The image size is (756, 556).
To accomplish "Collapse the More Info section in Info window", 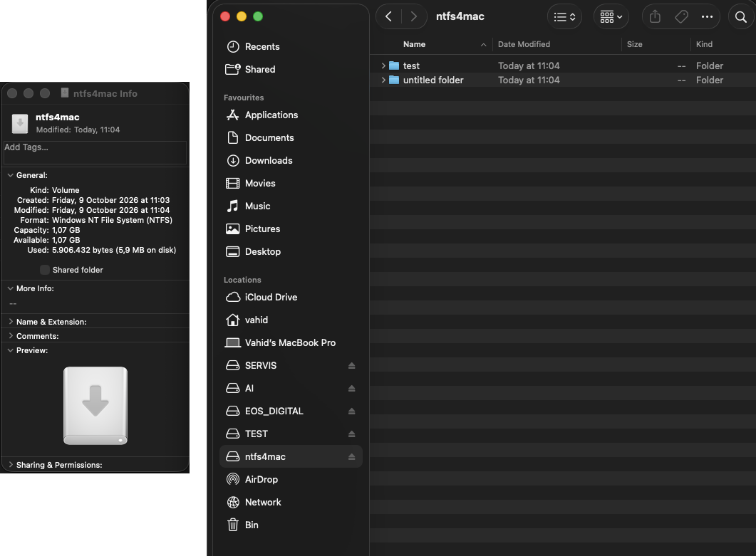I will (10, 288).
